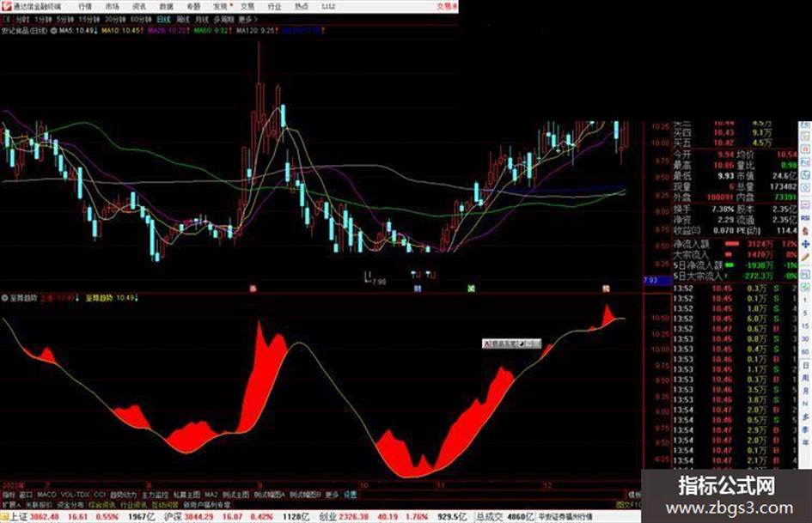Open the 扩展 bottom panel expander

click(x=11, y=504)
